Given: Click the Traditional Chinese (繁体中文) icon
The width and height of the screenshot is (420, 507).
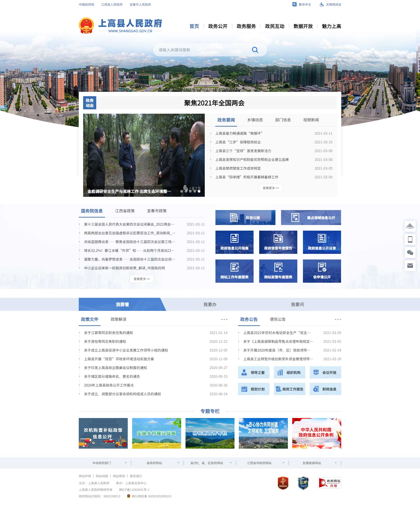Looking at the screenshot, I should (x=294, y=4).
